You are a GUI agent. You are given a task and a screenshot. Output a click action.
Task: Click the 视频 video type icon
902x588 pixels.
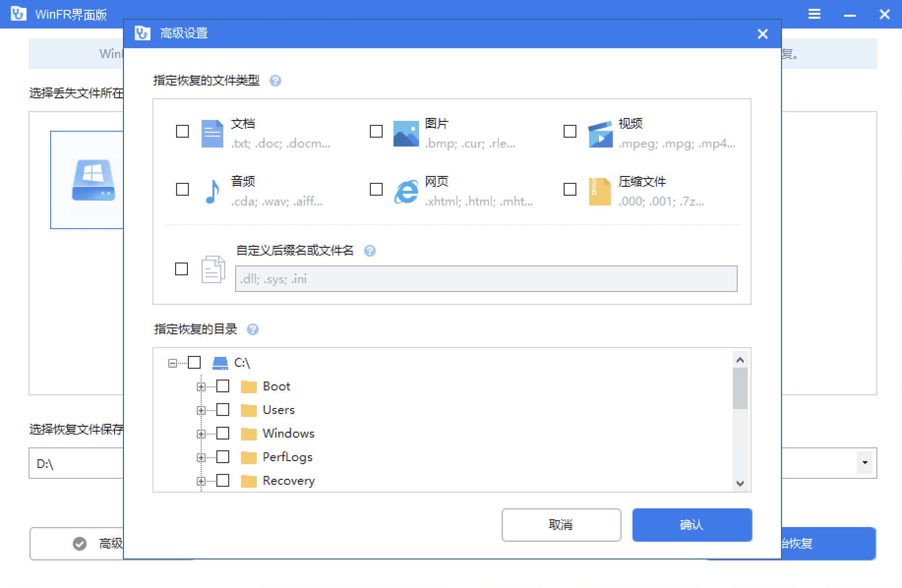(600, 133)
